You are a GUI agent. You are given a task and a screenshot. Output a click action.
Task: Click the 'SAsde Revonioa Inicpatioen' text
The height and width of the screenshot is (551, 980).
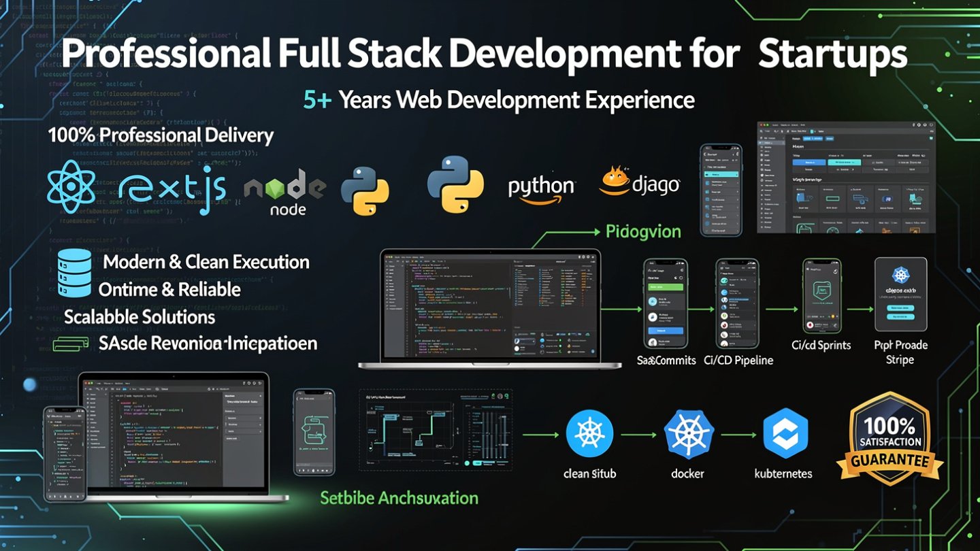208,343
